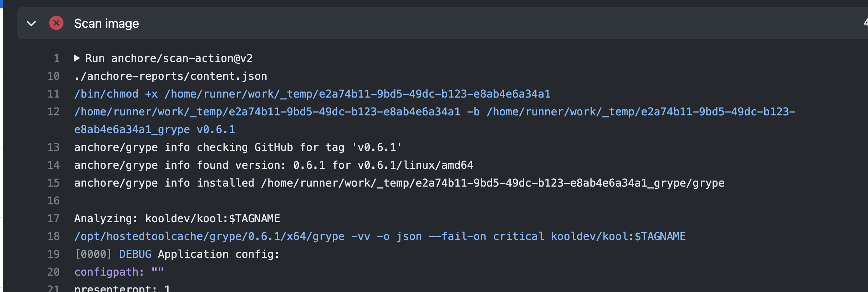Select the DEBUG label on line 19
Viewport: 868px width, 292px height.
pos(134,254)
